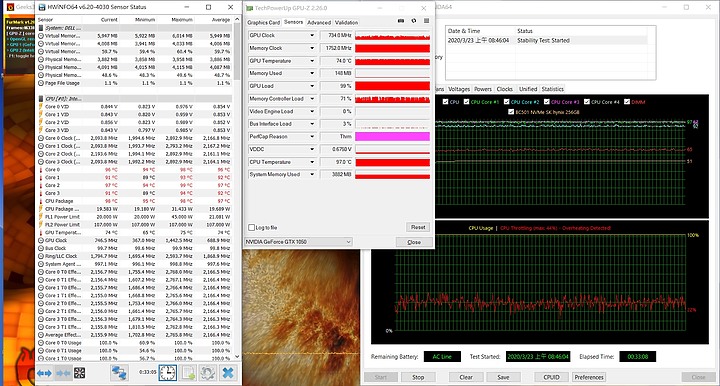
Task: Click Core 0 VID lightning sensor icon
Action: pyautogui.click(x=41, y=106)
